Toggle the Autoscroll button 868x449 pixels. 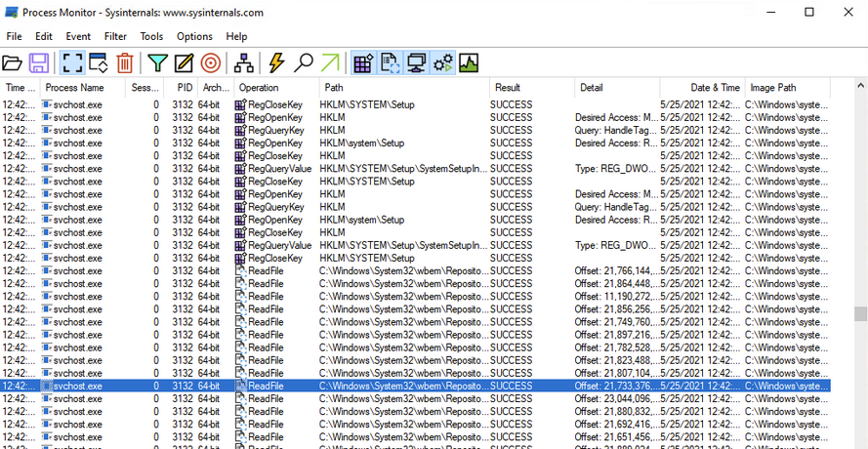[x=98, y=63]
